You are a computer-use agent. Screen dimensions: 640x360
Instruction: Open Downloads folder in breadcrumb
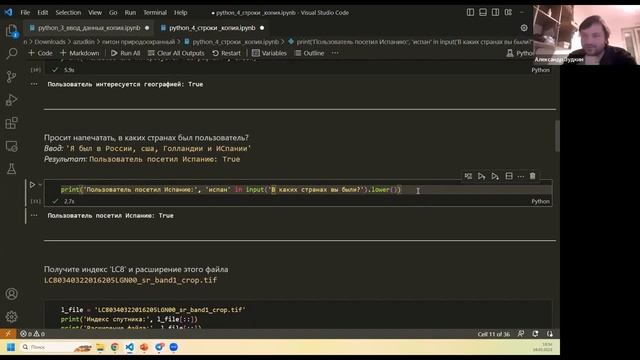[x=50, y=42]
